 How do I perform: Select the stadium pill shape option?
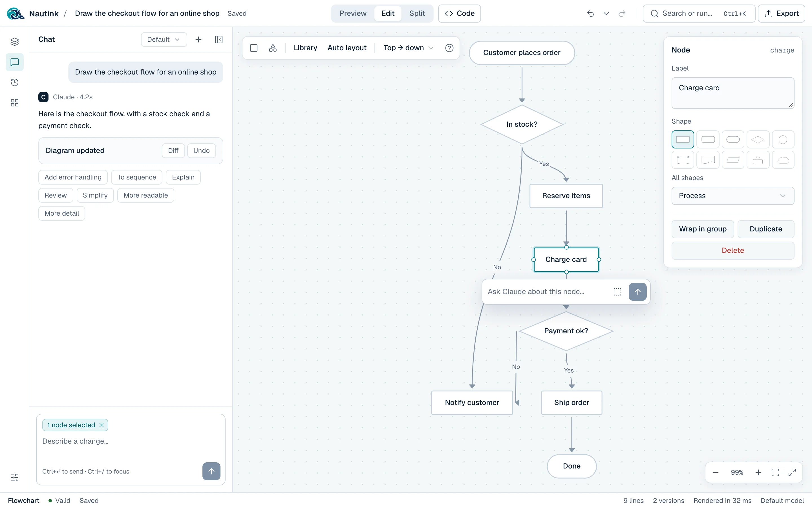733,139
